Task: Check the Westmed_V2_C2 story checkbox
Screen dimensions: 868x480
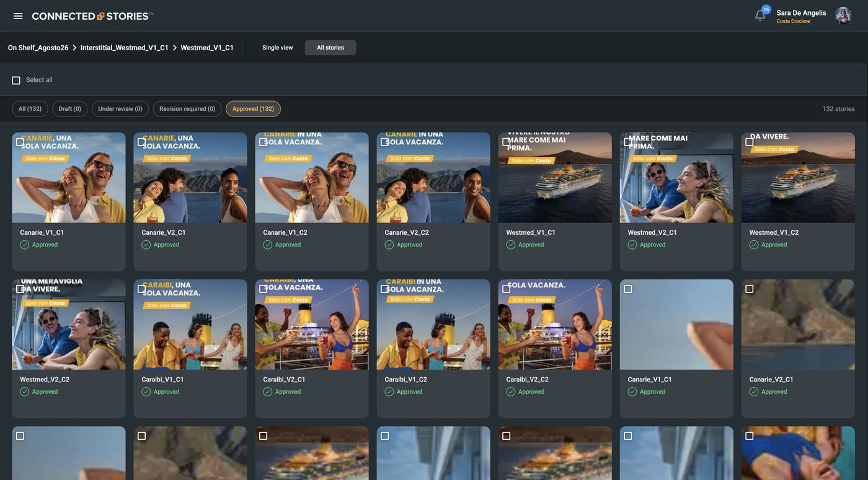Action: 20,289
